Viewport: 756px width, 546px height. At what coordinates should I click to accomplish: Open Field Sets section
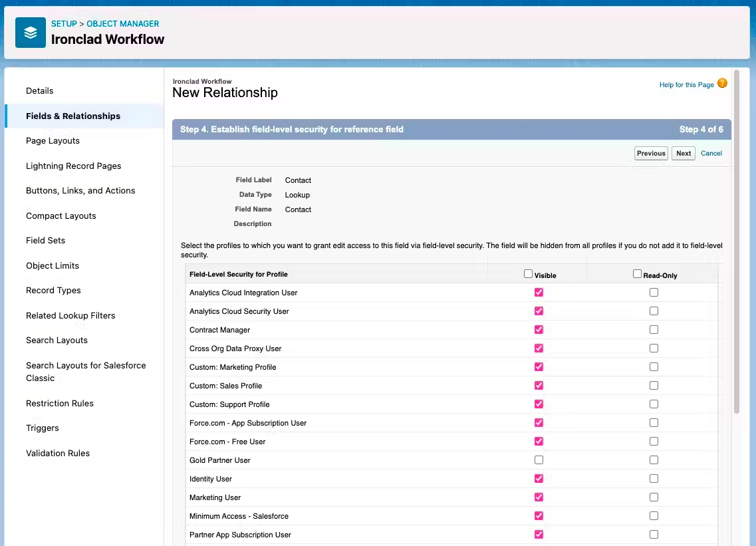pos(45,240)
